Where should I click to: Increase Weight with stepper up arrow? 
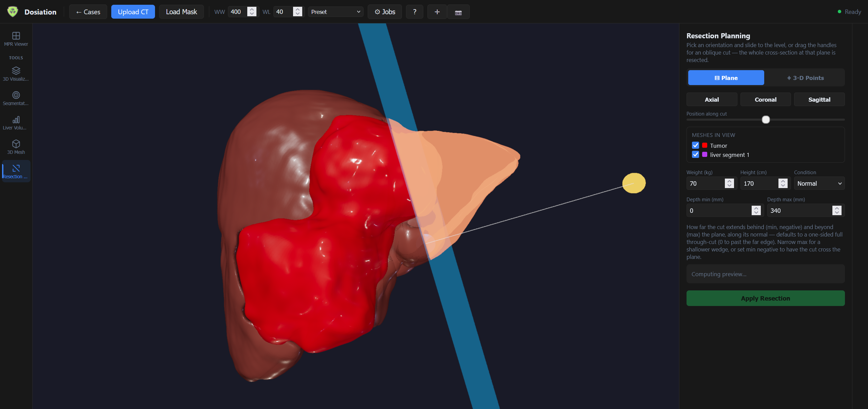pos(729,181)
